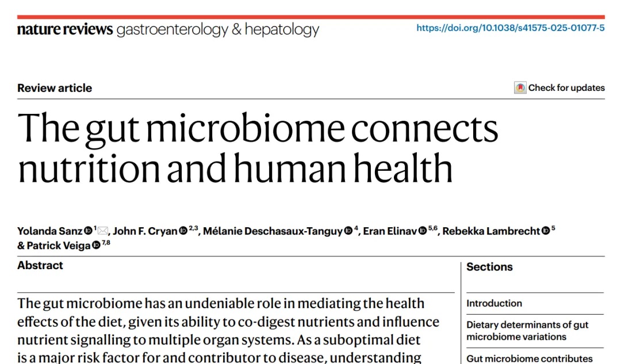Open the article DOI link
Screen dimensions: 621x364
point(510,28)
